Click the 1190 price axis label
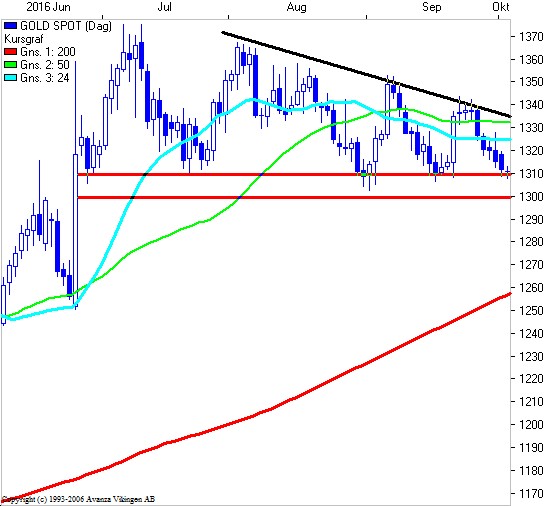This screenshot has width=546, height=506. (x=531, y=447)
